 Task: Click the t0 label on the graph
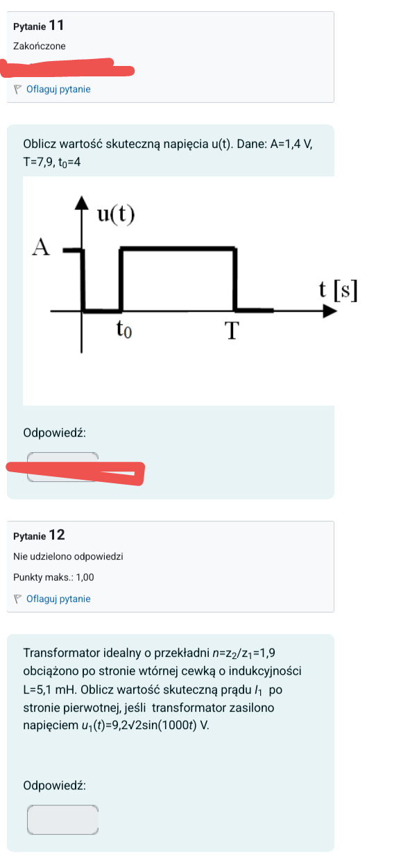[x=123, y=330]
